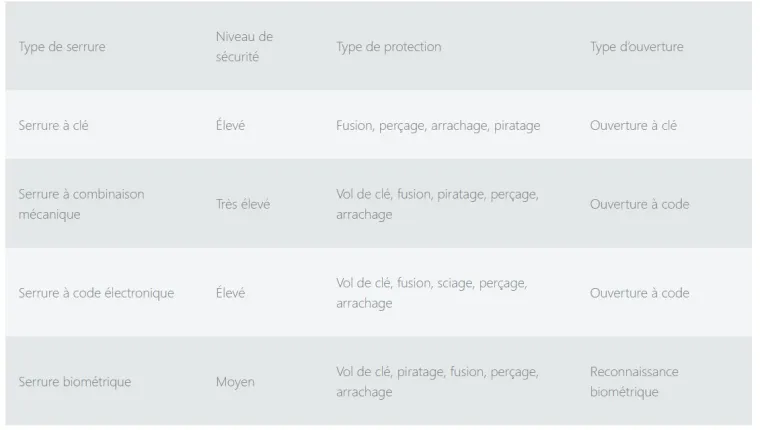Click the 'Ouverture à clé' cell
Screen dimensions: 760x430
click(x=633, y=126)
